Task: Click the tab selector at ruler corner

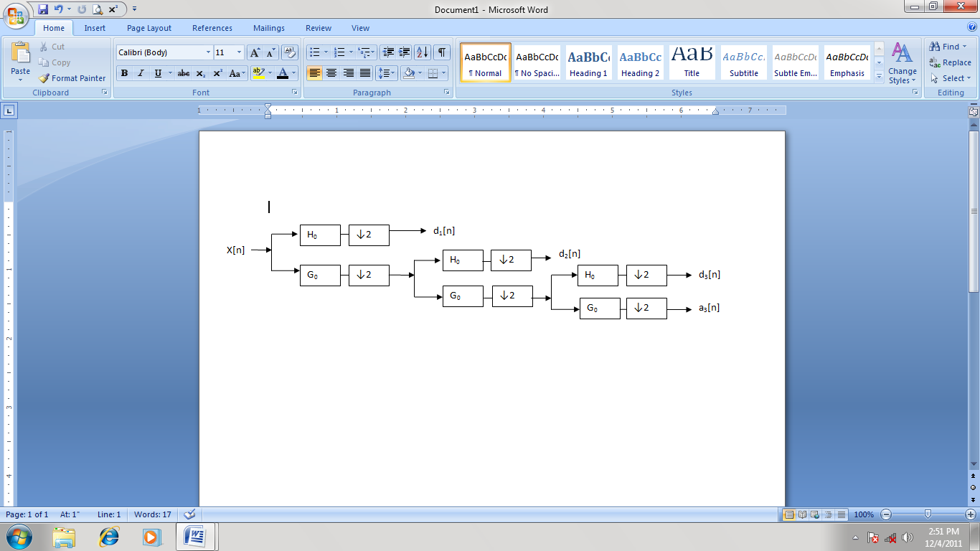Action: pyautogui.click(x=9, y=110)
